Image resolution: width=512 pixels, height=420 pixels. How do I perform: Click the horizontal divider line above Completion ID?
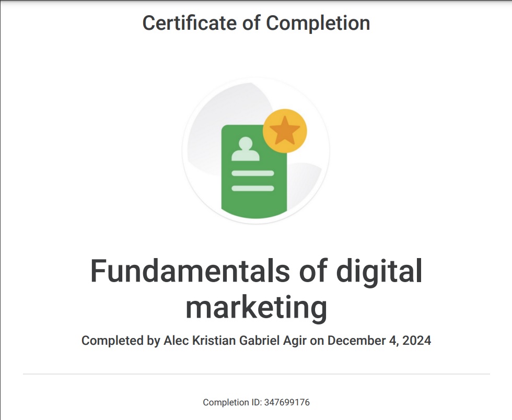point(255,374)
